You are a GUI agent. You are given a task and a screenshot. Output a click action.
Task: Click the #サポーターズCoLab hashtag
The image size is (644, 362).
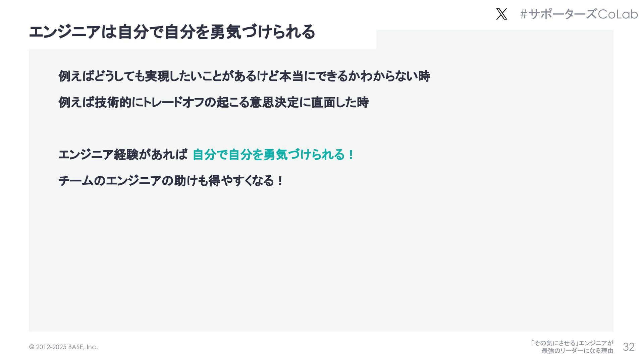(x=579, y=14)
